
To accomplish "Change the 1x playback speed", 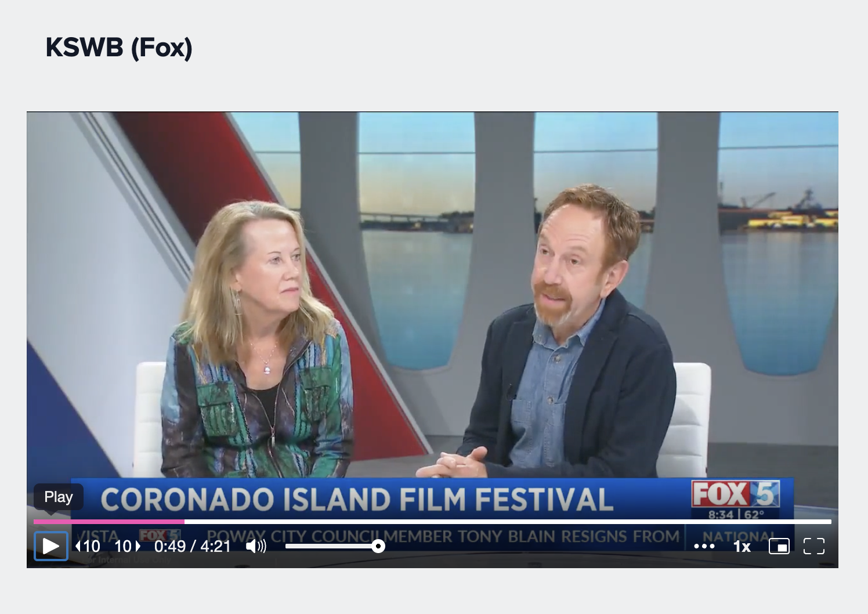I will 742,546.
